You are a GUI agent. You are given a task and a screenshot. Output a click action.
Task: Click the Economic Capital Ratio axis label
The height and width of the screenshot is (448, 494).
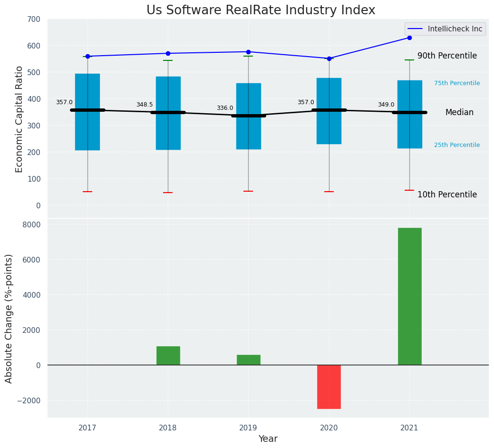click(19, 119)
